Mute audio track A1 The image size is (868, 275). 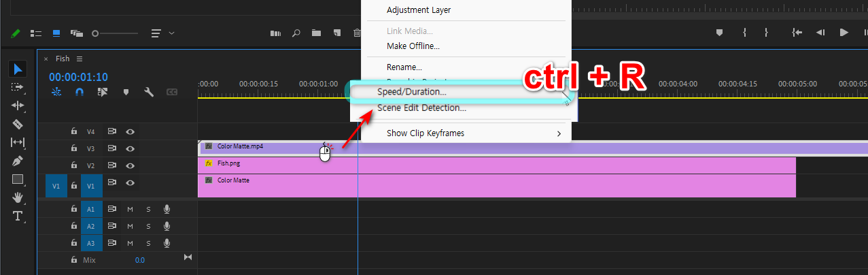pos(130,209)
